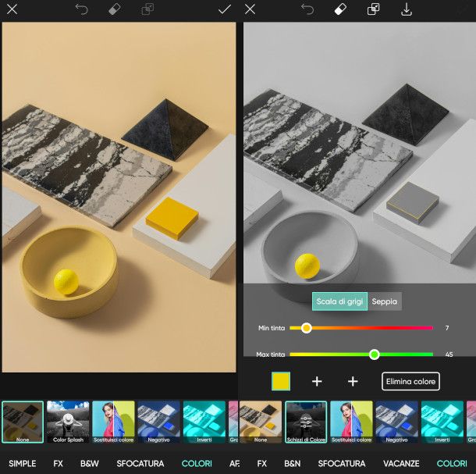Open the B&W effects tab

pos(90,463)
